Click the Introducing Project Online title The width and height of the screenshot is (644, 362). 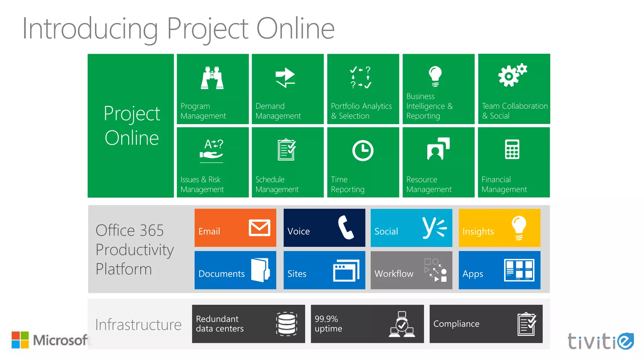(179, 30)
